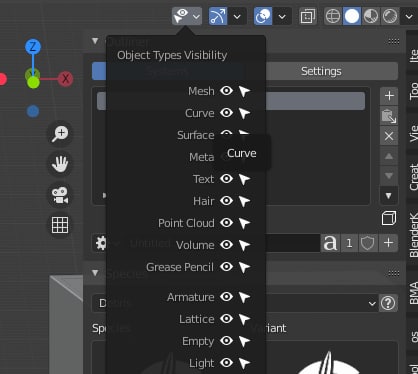
Task: Open the BMA sidebar tab
Action: (413, 293)
